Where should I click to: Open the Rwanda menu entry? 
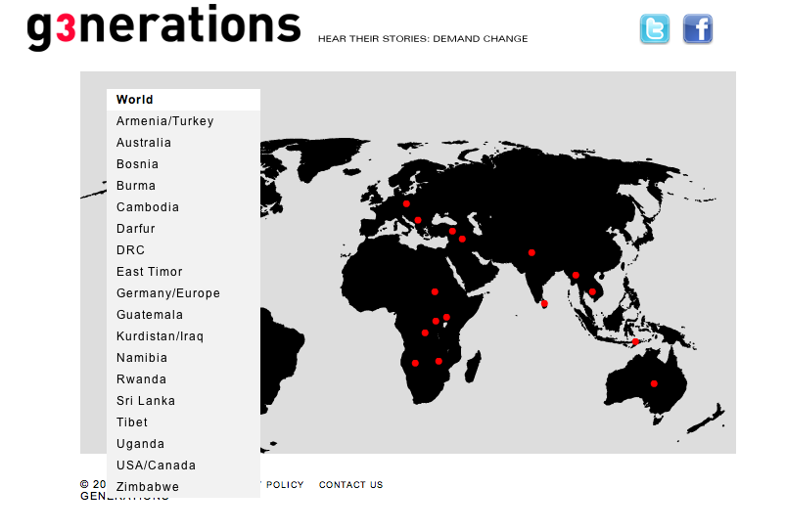point(142,379)
